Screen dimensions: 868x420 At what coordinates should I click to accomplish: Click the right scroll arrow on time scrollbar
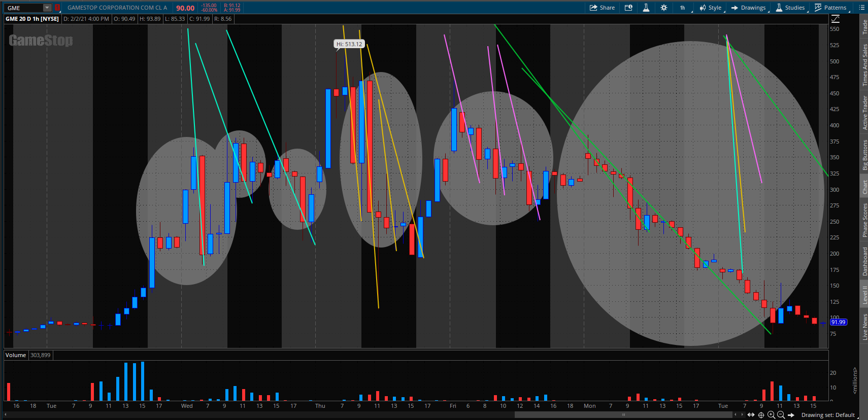[x=742, y=415]
